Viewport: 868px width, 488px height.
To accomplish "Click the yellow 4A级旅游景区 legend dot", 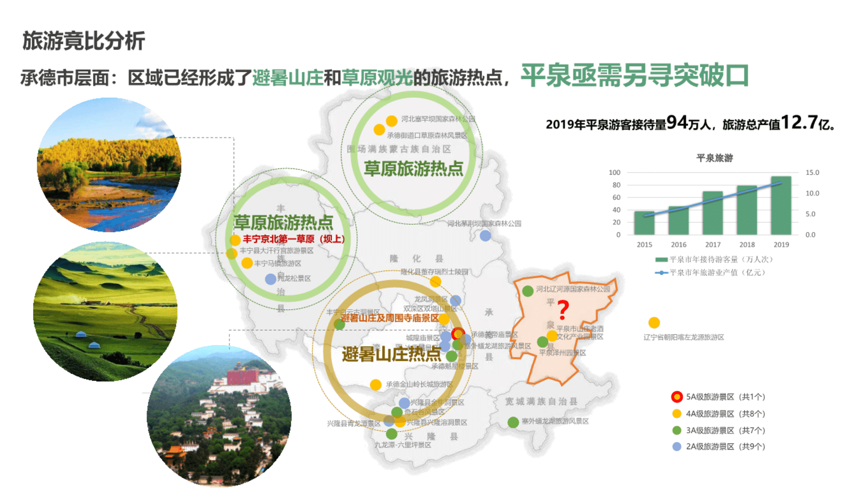I will pyautogui.click(x=677, y=413).
